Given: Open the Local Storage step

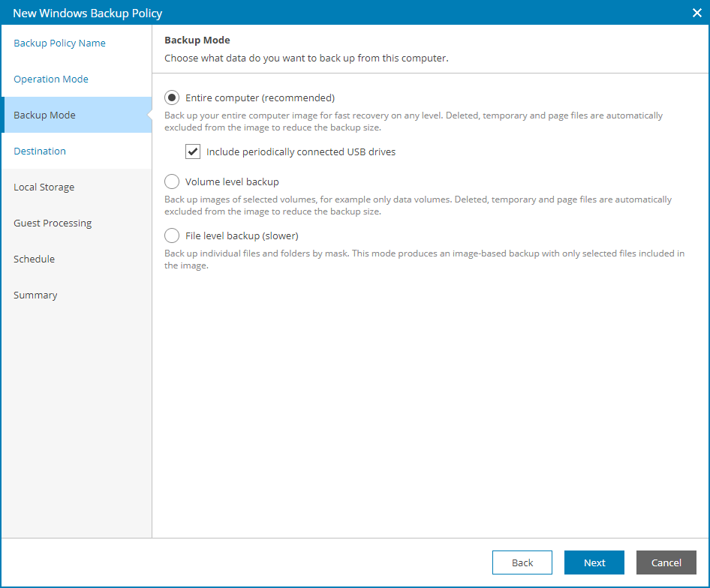Looking at the screenshot, I should point(44,187).
